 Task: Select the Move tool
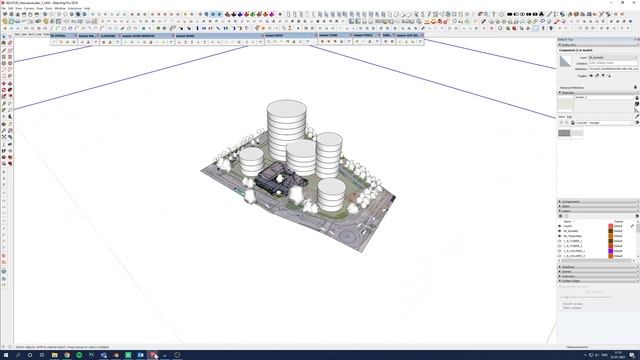(4, 84)
